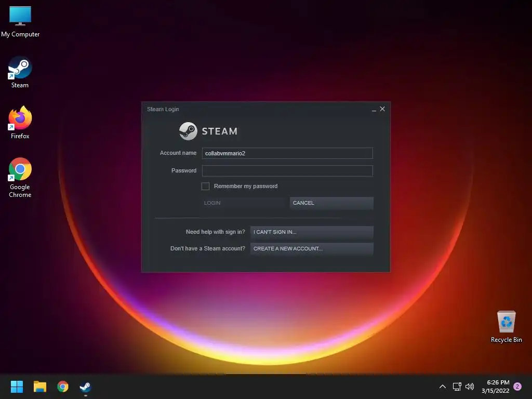Image resolution: width=532 pixels, height=399 pixels.
Task: Click the CANCEL button
Action: [331, 203]
